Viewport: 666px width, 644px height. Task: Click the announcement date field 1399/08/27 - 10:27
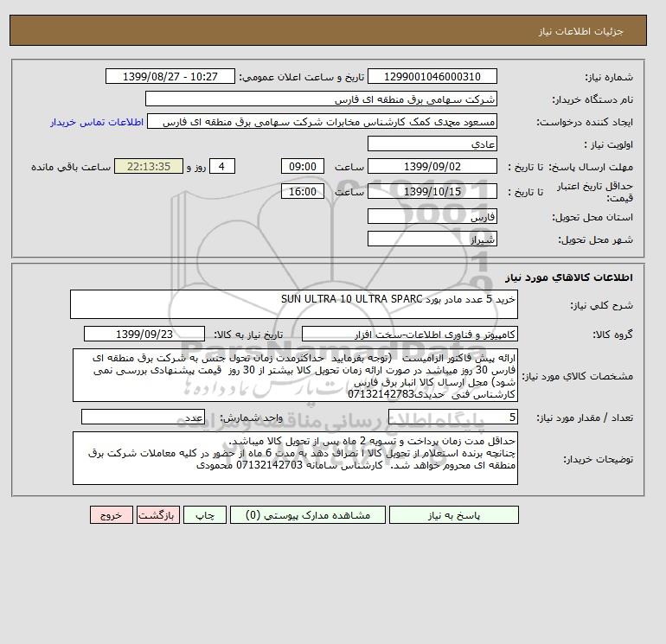pos(170,76)
